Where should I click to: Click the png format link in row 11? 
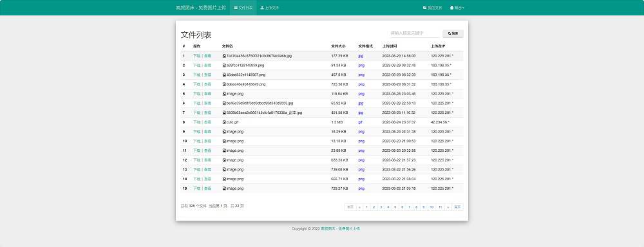pyautogui.click(x=361, y=151)
